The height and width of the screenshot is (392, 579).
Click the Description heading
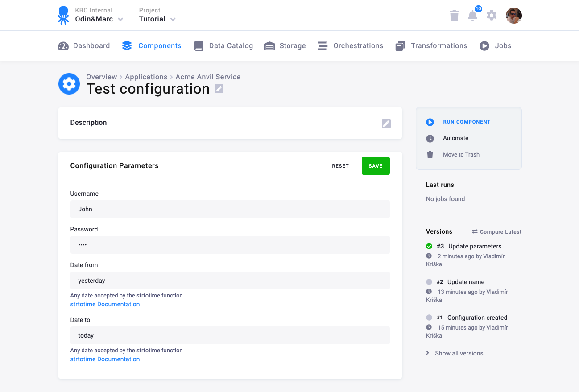click(x=88, y=123)
